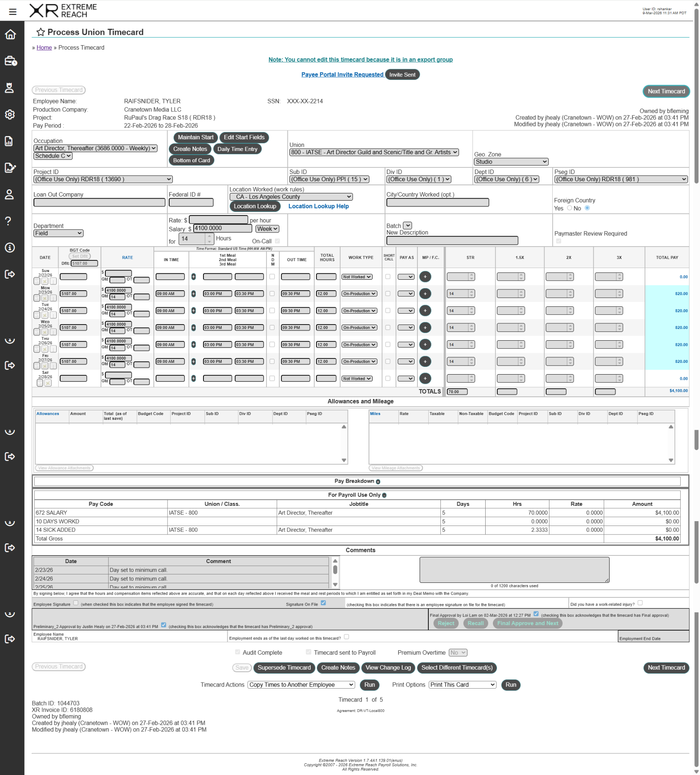Add meal with Tuesday's plus icon
Screen dimensions: 700x775
[x=193, y=311]
